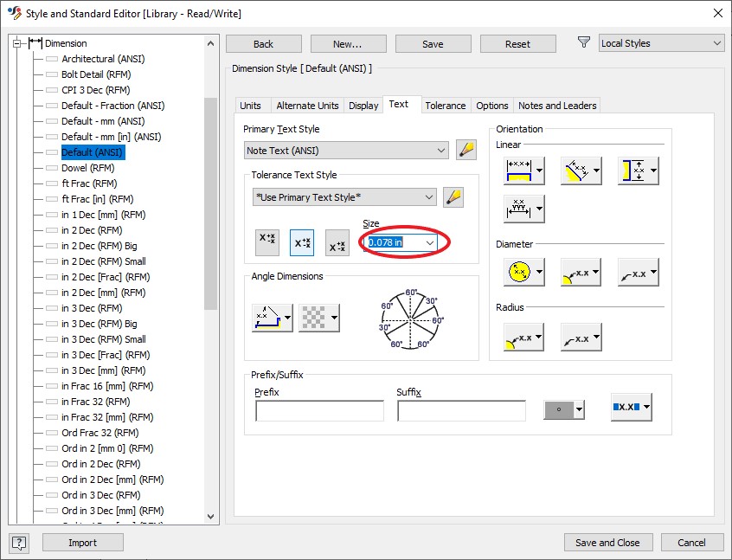Click the New... button

tap(348, 44)
